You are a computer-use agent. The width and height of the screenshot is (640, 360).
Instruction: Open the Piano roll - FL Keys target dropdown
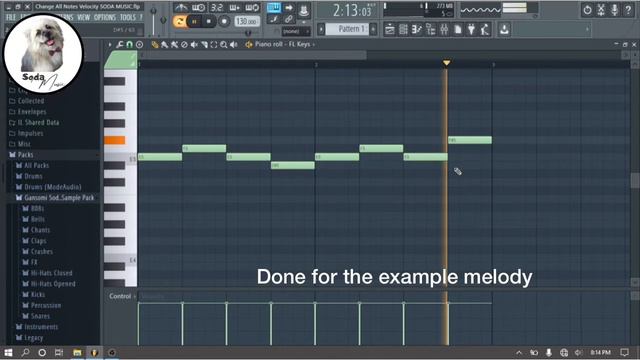(x=285, y=44)
